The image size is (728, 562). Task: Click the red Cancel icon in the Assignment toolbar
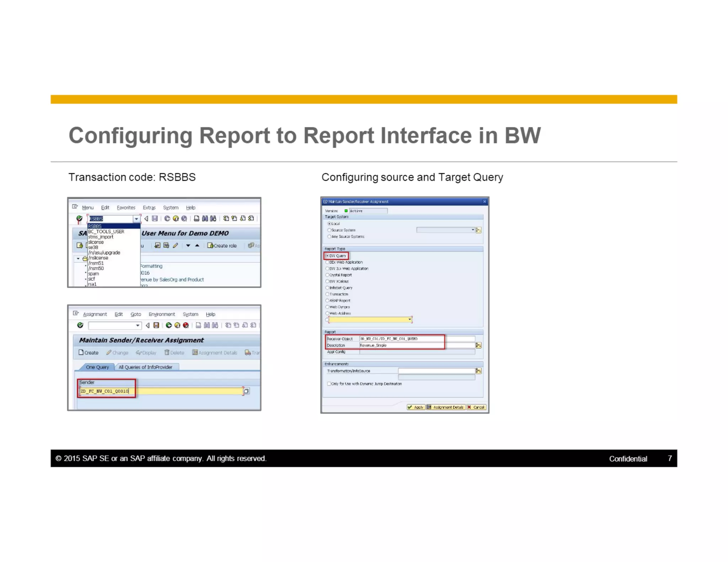click(x=186, y=325)
